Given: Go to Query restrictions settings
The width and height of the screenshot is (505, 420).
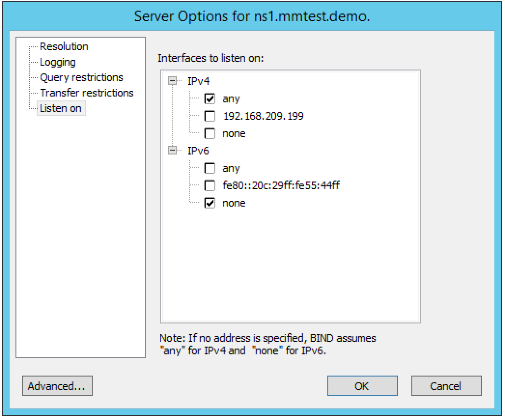Looking at the screenshot, I should 81,78.
